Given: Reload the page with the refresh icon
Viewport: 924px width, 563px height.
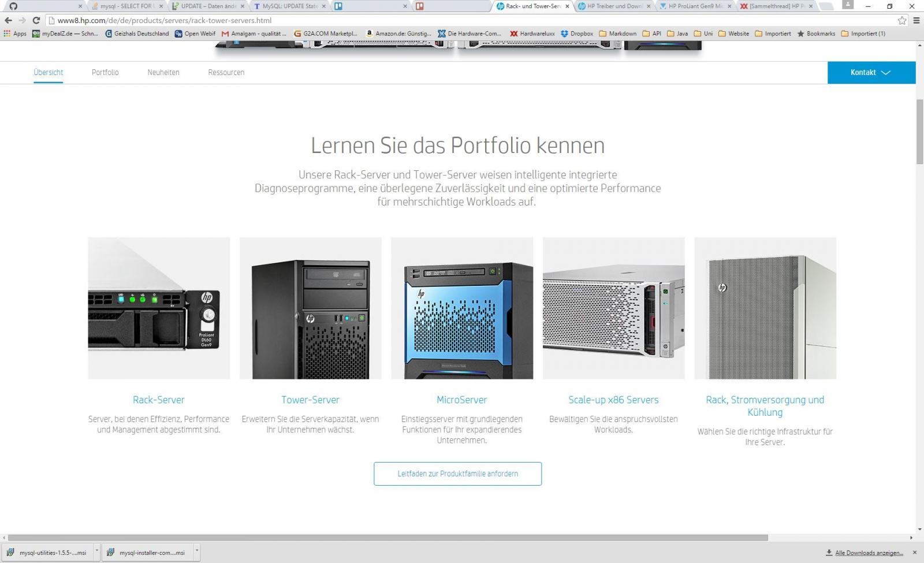Looking at the screenshot, I should tap(36, 20).
